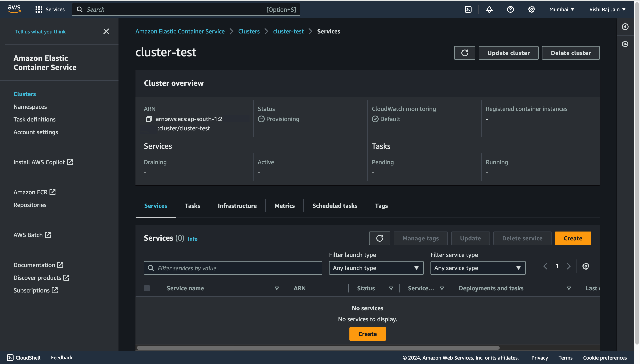Open Documentation external link
The width and height of the screenshot is (640, 364).
(x=39, y=265)
